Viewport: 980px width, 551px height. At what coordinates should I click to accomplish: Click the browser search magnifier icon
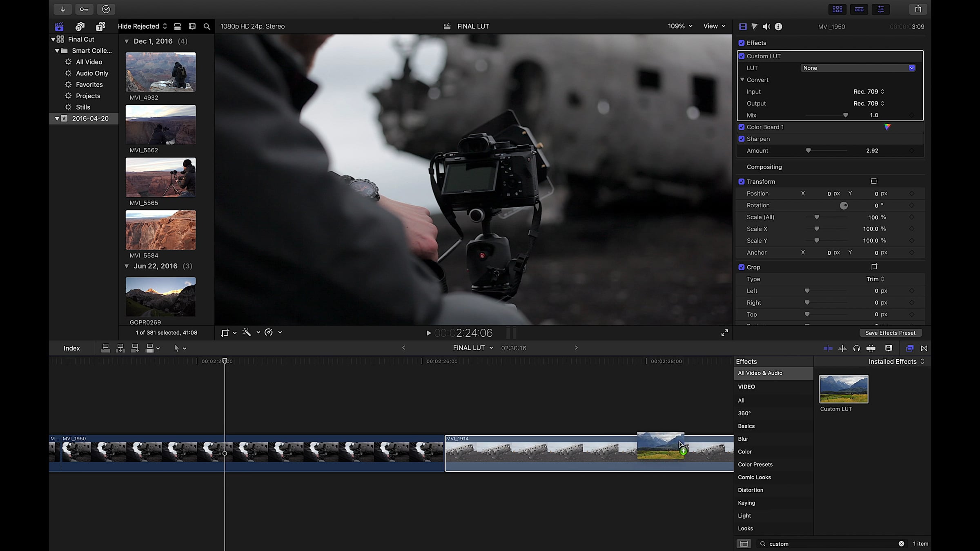pos(207,27)
